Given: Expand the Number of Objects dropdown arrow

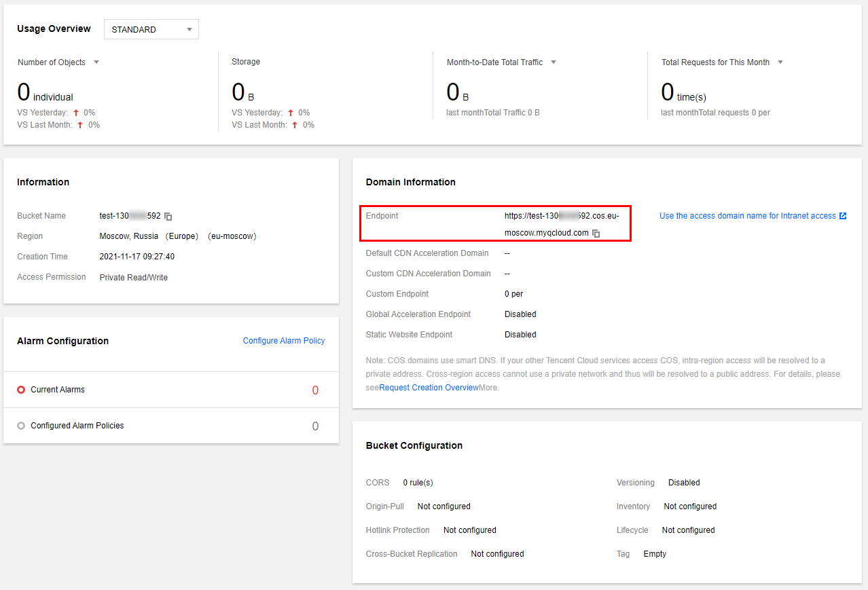Looking at the screenshot, I should tap(96, 62).
